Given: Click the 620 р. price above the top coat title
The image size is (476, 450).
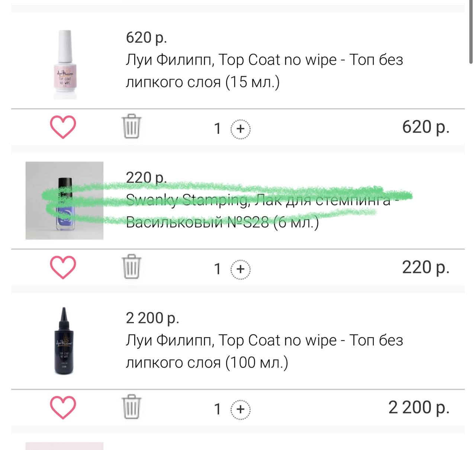Looking at the screenshot, I should pyautogui.click(x=147, y=38).
